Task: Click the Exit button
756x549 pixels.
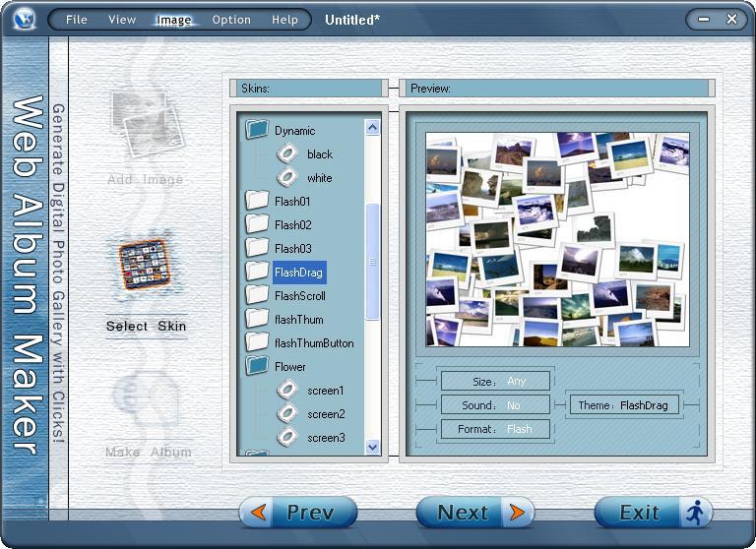Action: point(652,512)
